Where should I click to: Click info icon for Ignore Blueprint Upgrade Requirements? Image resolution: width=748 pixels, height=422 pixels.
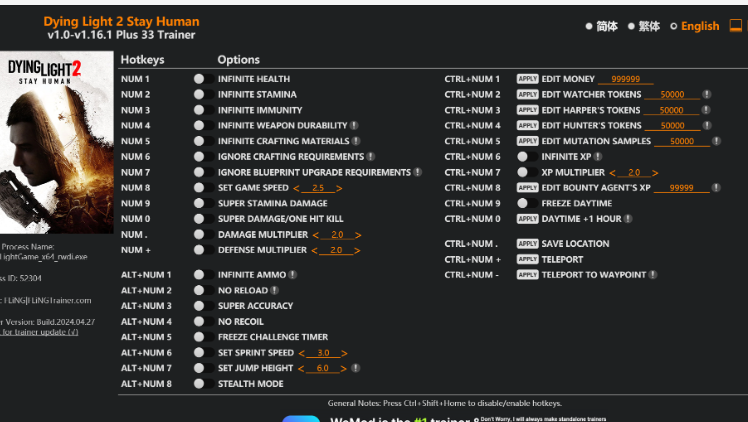click(417, 172)
